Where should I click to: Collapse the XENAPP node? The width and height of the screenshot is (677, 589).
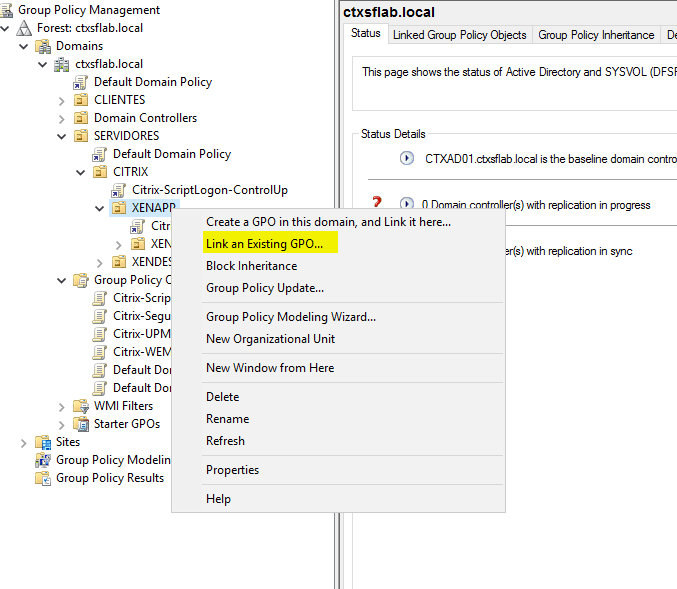point(100,209)
